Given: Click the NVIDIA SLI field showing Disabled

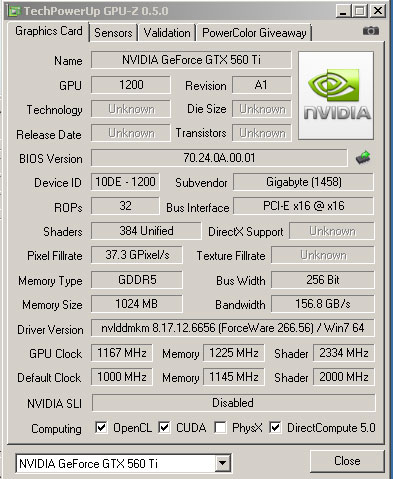Looking at the screenshot, I should pos(233,403).
